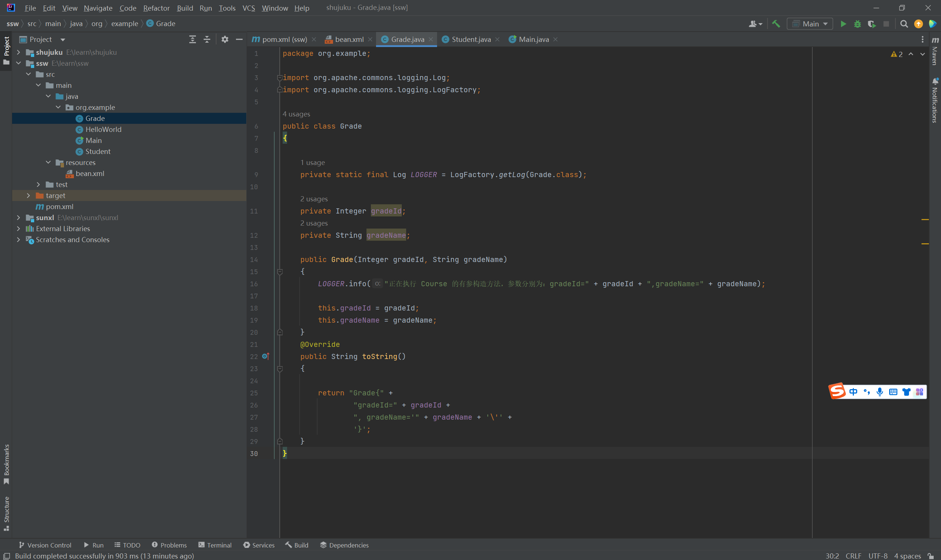Open the Services tool window

(259, 545)
